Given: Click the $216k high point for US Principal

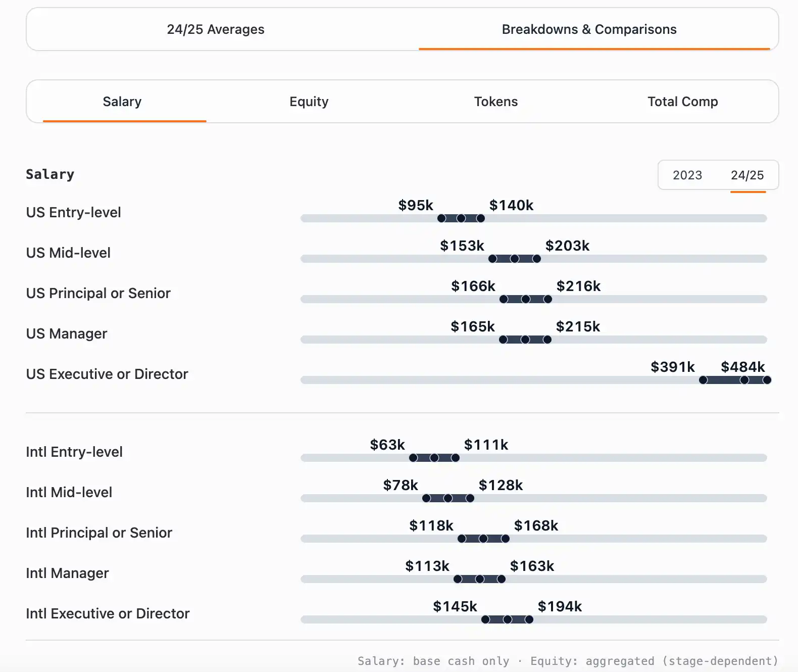Looking at the screenshot, I should 548,299.
